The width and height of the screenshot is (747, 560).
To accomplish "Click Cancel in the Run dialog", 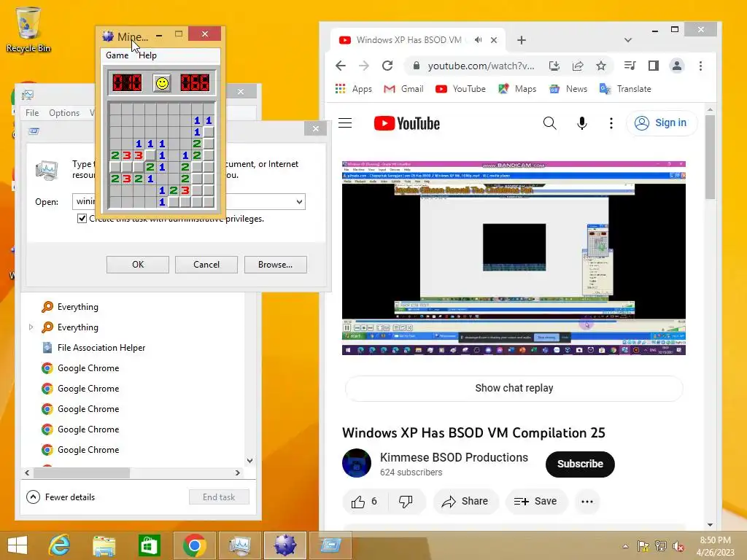I will (x=206, y=265).
